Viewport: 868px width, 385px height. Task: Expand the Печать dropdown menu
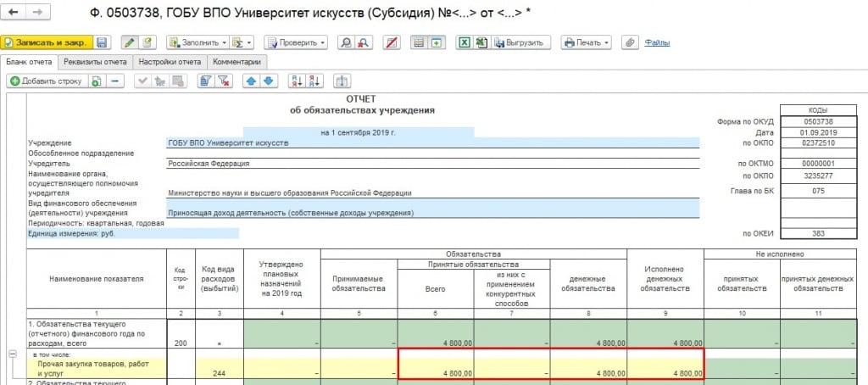click(x=587, y=42)
